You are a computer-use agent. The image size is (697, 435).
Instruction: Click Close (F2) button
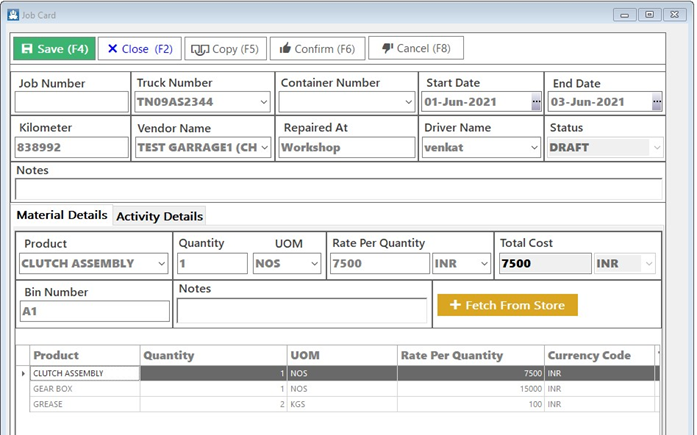[x=140, y=48]
